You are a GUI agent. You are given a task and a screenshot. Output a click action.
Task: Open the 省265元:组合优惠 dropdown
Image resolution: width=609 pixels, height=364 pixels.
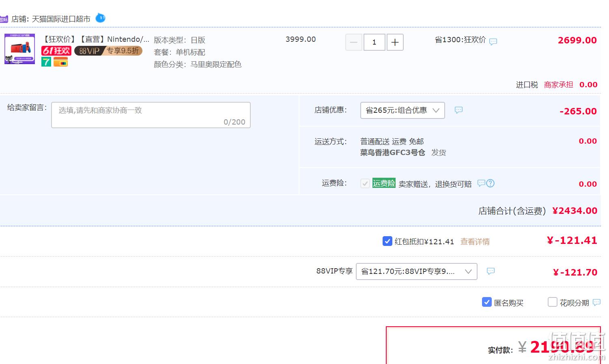402,110
